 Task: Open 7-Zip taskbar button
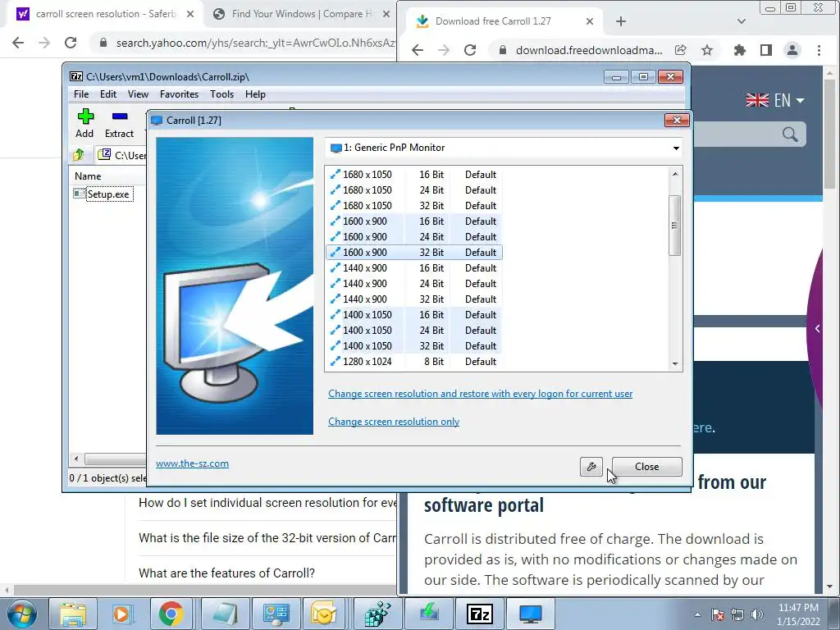(x=480, y=614)
